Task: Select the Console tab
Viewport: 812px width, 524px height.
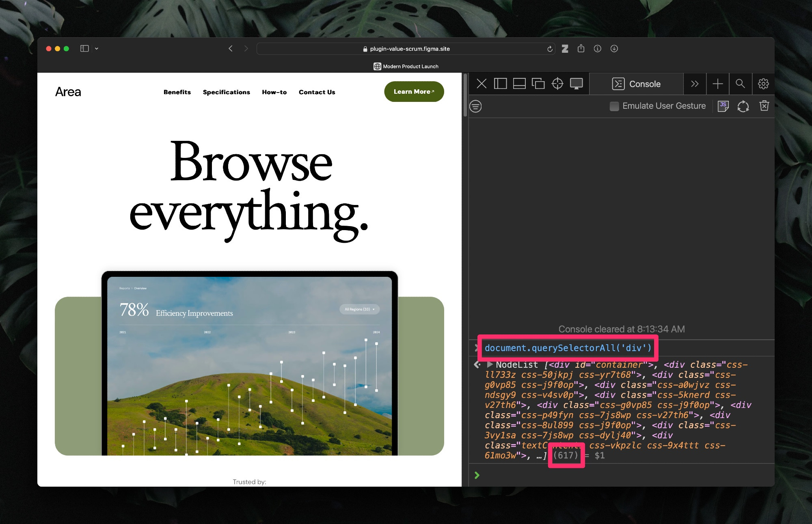Action: 636,84
